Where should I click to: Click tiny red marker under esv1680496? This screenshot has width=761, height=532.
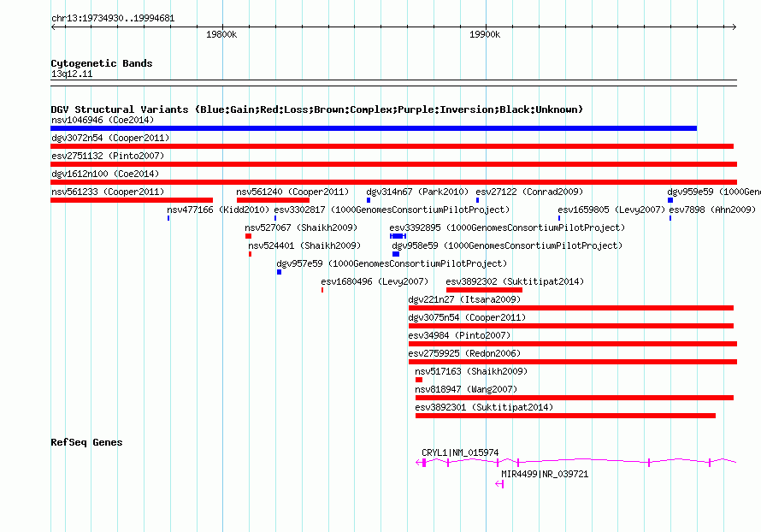coord(322,290)
